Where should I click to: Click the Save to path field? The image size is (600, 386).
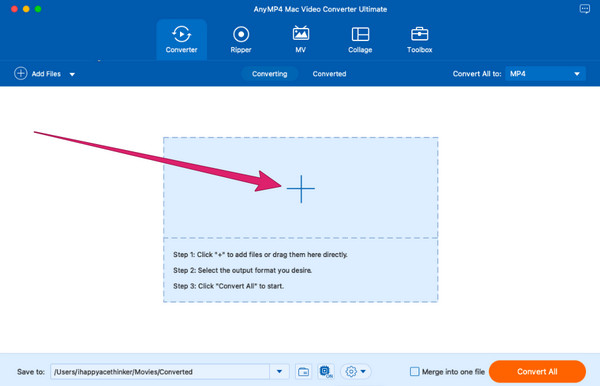click(160, 371)
